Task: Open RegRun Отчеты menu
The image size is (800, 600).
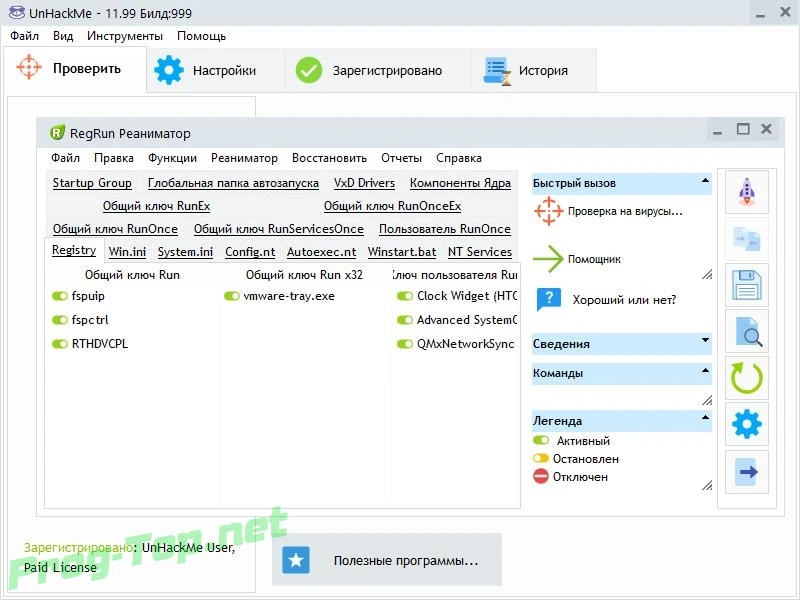Action: click(402, 158)
